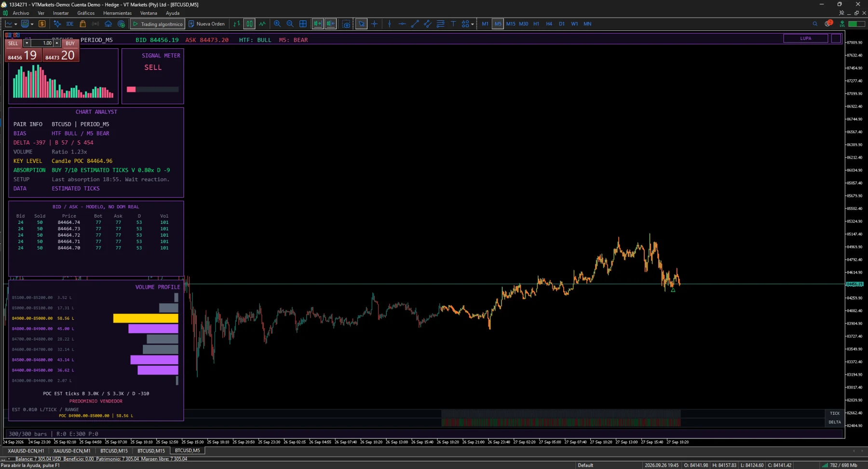Viewport: 868px width, 469px height.
Task: Click the zoom in magnifier icon
Action: point(277,24)
